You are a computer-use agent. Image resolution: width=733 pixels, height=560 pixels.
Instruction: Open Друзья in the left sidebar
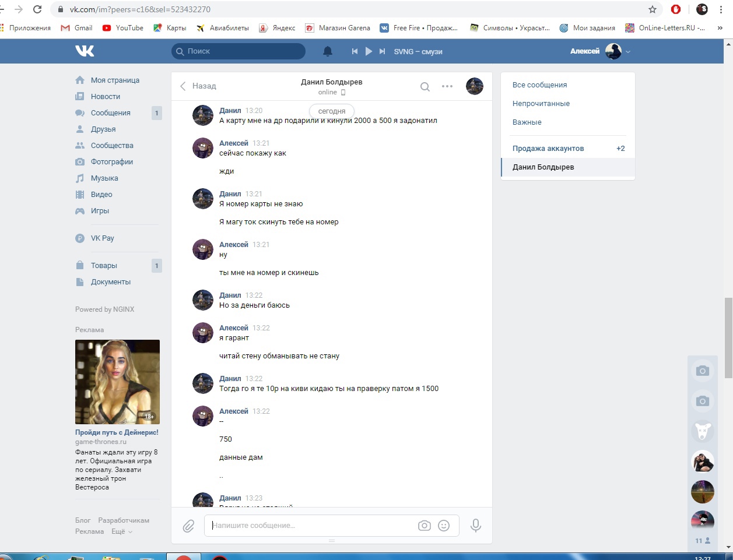103,129
